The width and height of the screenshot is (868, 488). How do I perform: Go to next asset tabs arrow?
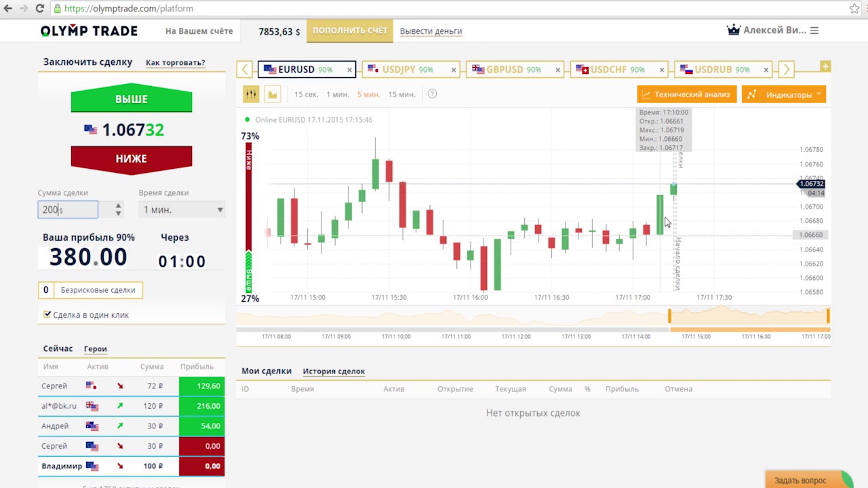786,69
